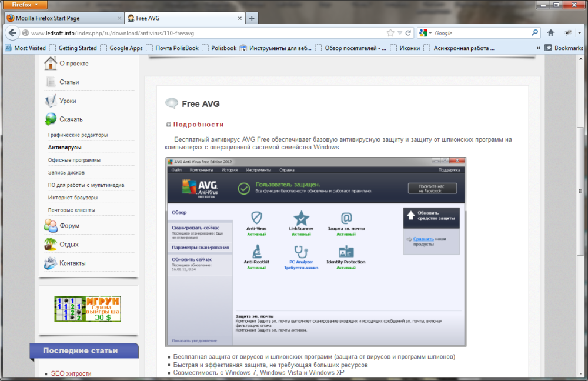Open О проекте menu item
588x381 pixels.
pos(74,63)
